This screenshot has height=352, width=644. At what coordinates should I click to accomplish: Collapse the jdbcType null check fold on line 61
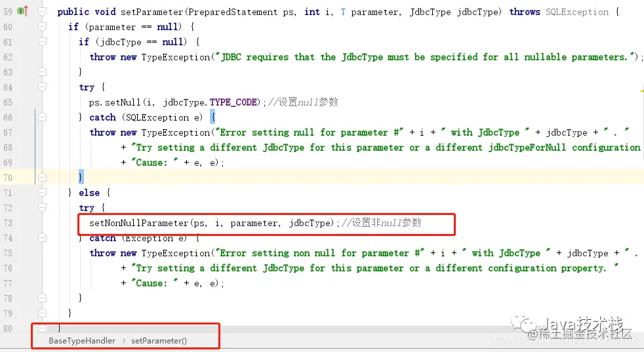coord(42,41)
